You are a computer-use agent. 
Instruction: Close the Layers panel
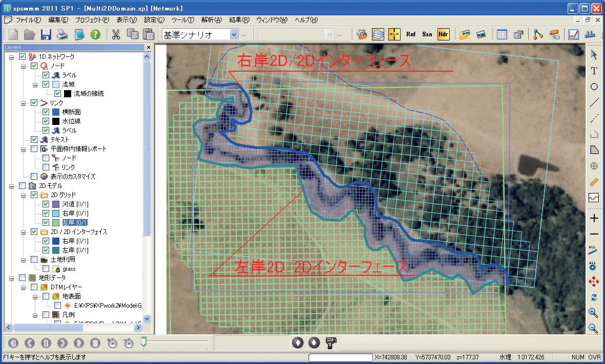(149, 47)
